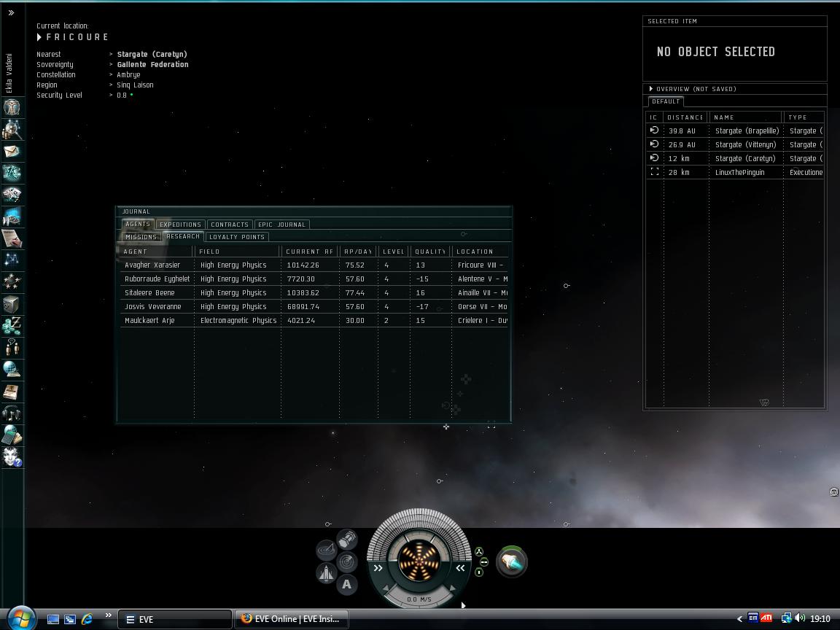Viewport: 840px width, 630px height.
Task: Sort the journal by Agent column
Action: coord(156,252)
